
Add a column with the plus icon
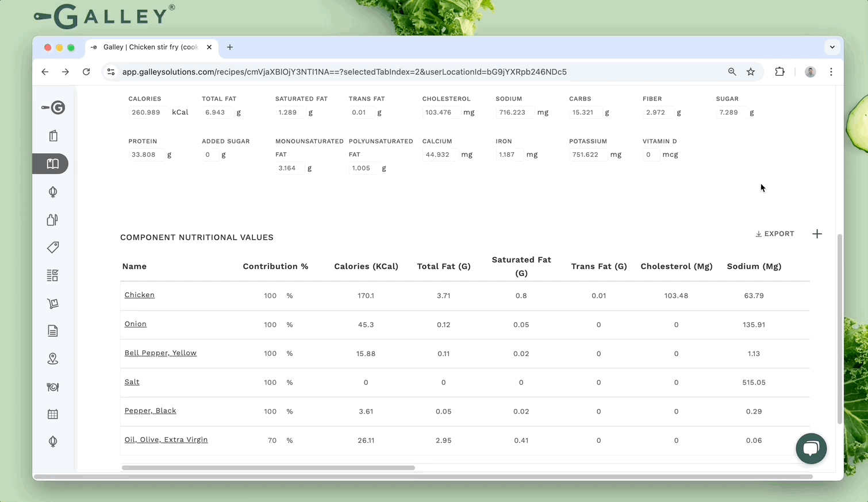[x=817, y=234]
